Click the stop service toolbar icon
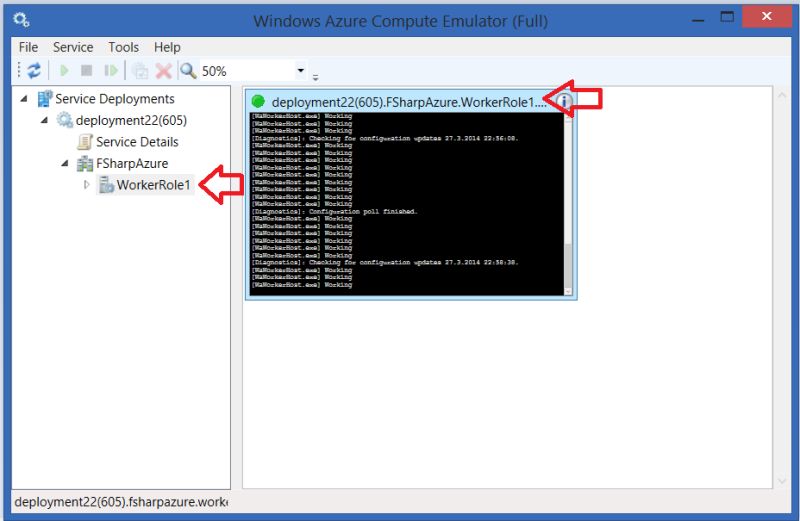Image resolution: width=800 pixels, height=521 pixels. pos(87,70)
